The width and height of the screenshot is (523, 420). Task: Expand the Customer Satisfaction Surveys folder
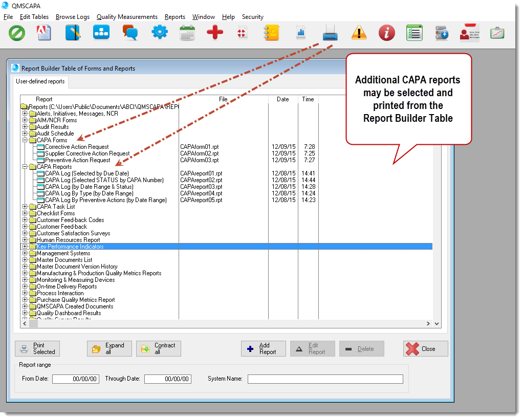[x=25, y=233]
